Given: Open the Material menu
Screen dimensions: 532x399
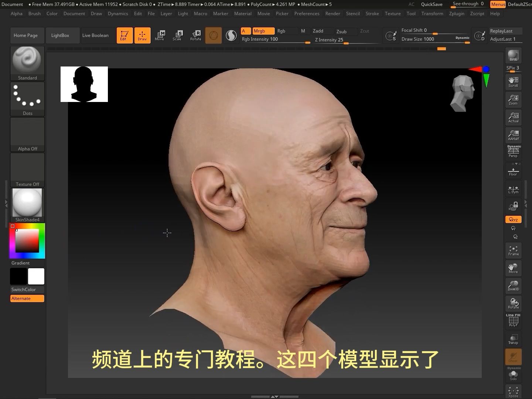Looking at the screenshot, I should tap(243, 14).
